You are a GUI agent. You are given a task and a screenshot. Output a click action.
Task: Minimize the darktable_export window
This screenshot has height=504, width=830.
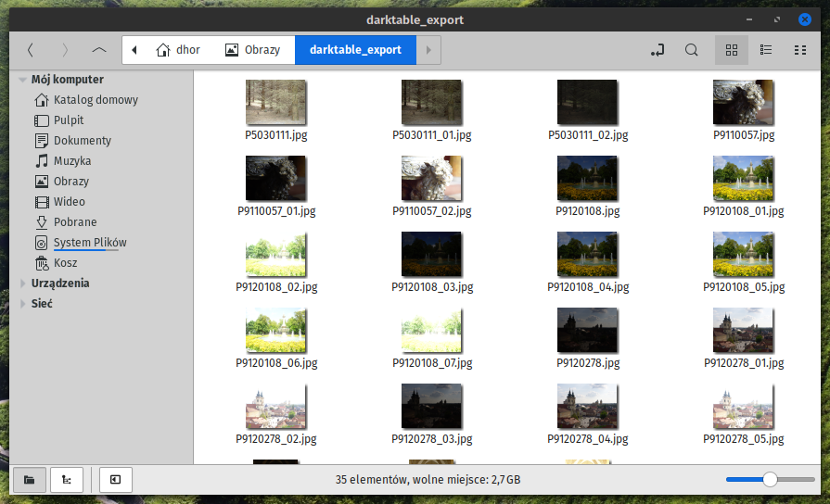point(749,19)
